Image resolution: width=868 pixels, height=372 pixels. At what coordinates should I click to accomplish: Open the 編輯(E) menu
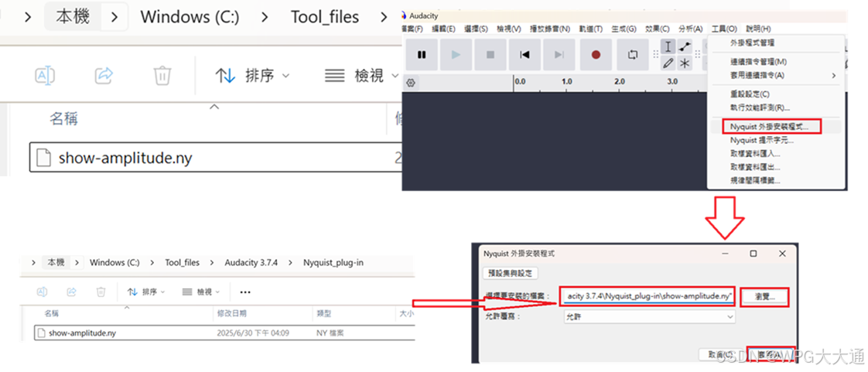click(443, 29)
